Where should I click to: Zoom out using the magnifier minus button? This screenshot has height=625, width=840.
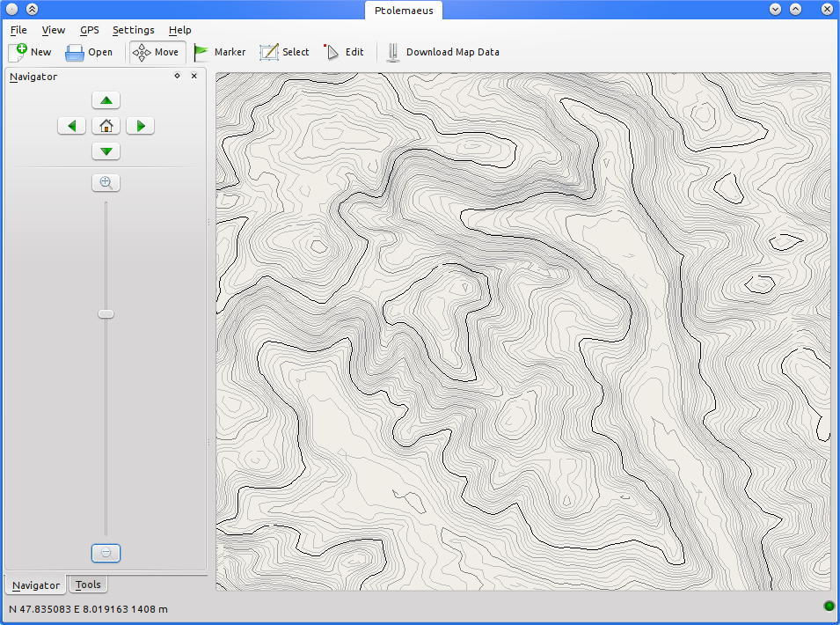pyautogui.click(x=106, y=553)
